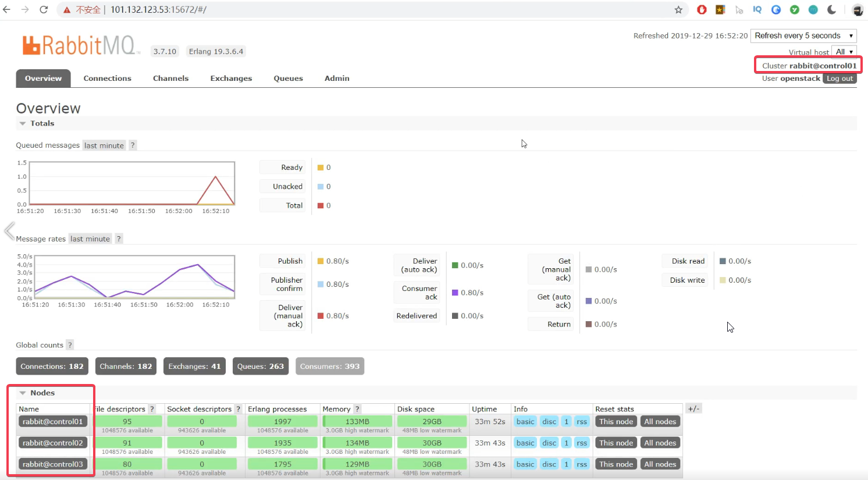Reset stats All nodes in rabbit@control02 row

[660, 443]
